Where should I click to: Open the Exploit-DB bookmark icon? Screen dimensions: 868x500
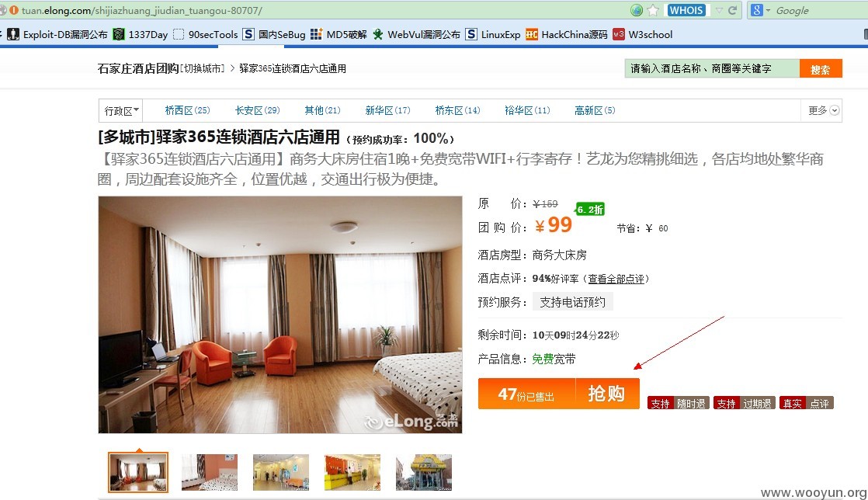(x=13, y=34)
